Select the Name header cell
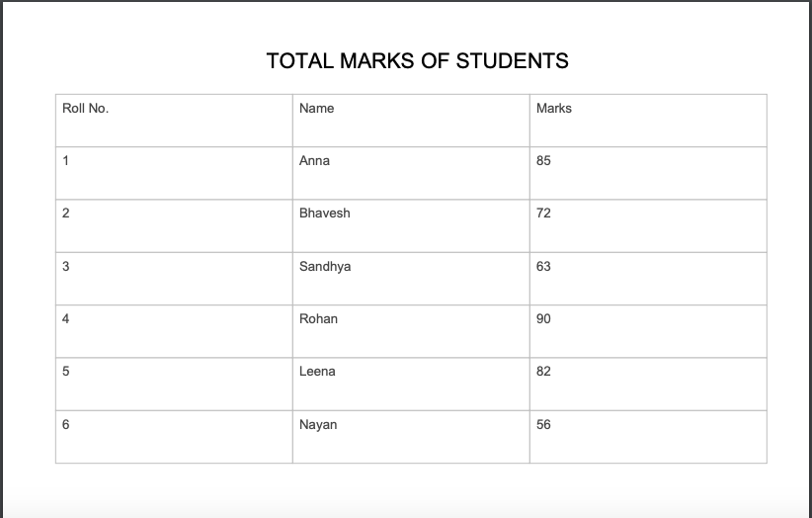This screenshot has width=812, height=518. pos(411,121)
